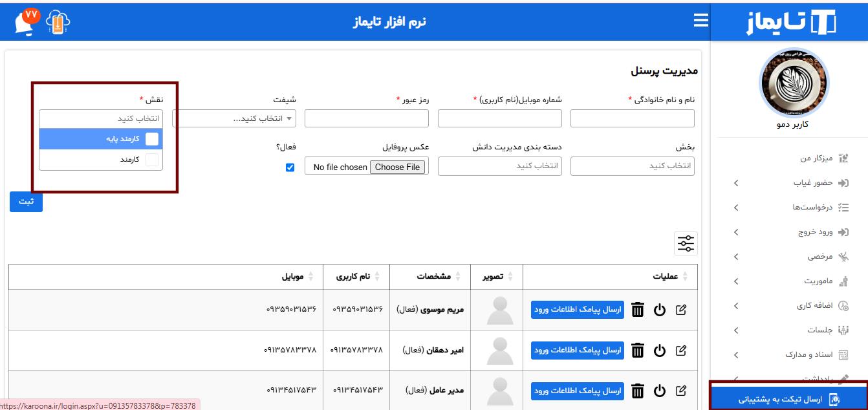
Task: Send login SMS to امیر دهقان
Action: point(578,351)
